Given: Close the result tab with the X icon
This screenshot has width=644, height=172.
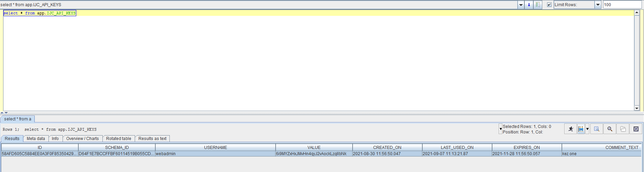Looking at the screenshot, I should [x=636, y=129].
